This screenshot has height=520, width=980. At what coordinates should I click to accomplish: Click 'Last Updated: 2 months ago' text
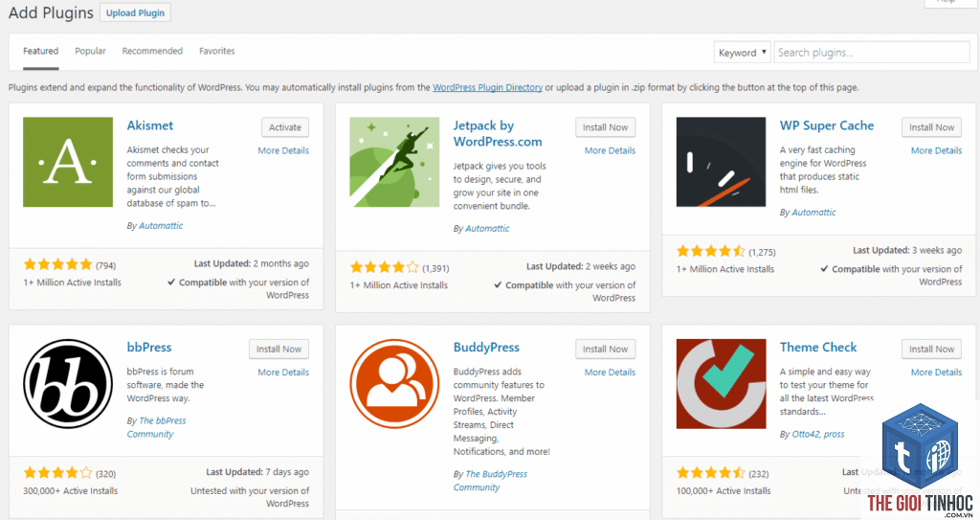[x=252, y=263]
